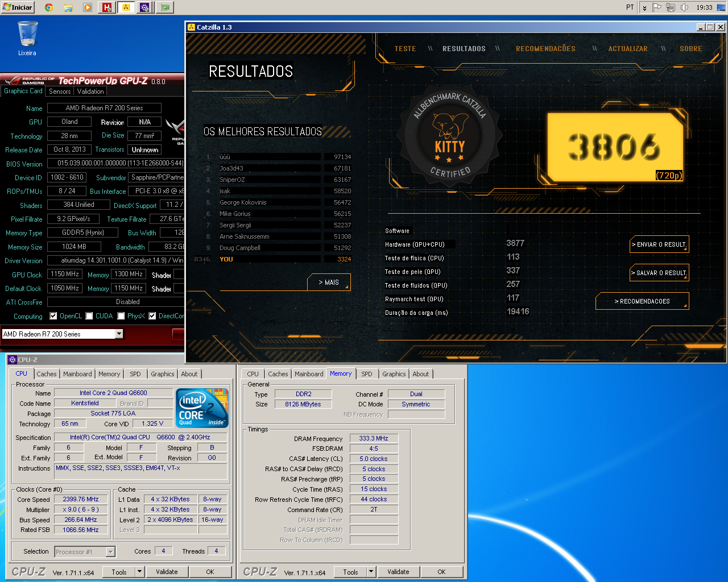Switch to GPU-Z green card taskbar button
The image size is (728, 582).
(x=165, y=7)
